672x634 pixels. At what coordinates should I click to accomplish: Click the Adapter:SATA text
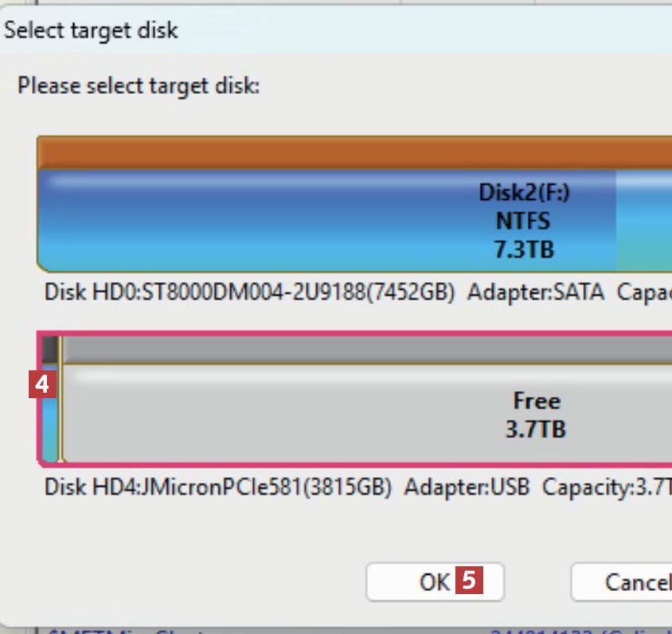(536, 292)
